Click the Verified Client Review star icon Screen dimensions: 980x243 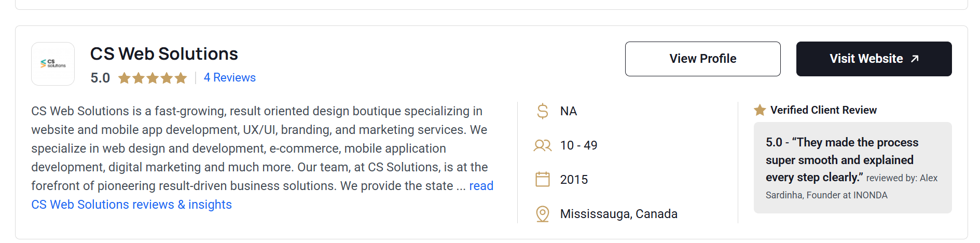point(760,110)
